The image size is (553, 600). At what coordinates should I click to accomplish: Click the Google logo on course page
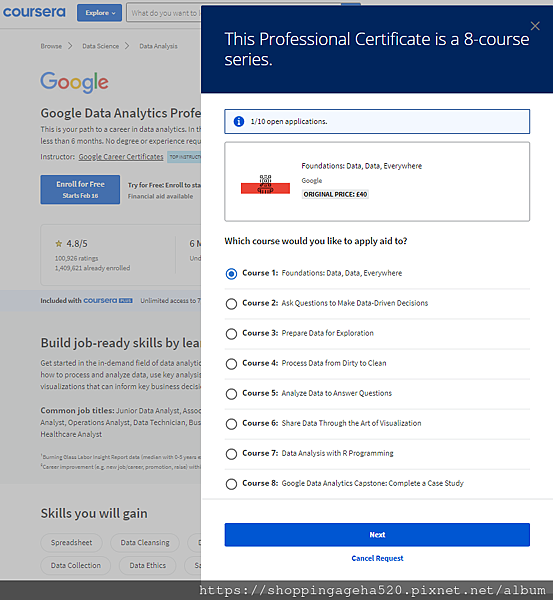[x=74, y=82]
